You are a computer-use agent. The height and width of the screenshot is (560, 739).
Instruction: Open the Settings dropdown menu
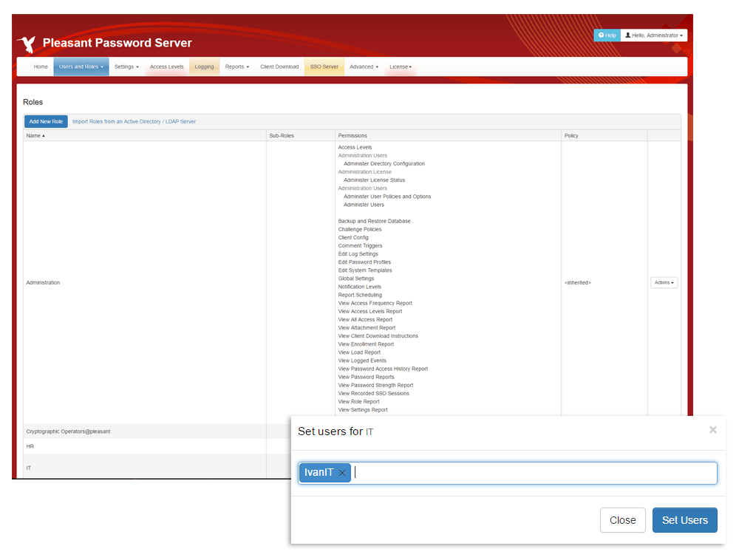point(126,66)
